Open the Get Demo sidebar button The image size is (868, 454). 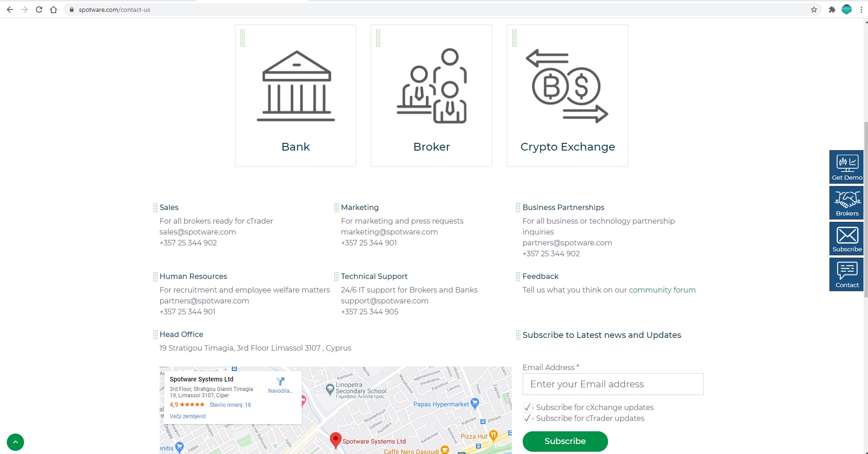(x=847, y=167)
